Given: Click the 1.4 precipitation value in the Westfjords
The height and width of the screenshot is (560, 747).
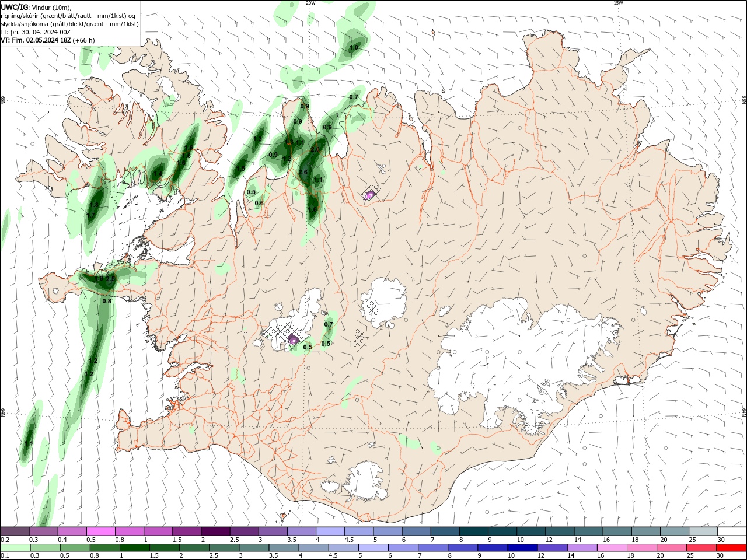Looking at the screenshot, I should (158, 173).
